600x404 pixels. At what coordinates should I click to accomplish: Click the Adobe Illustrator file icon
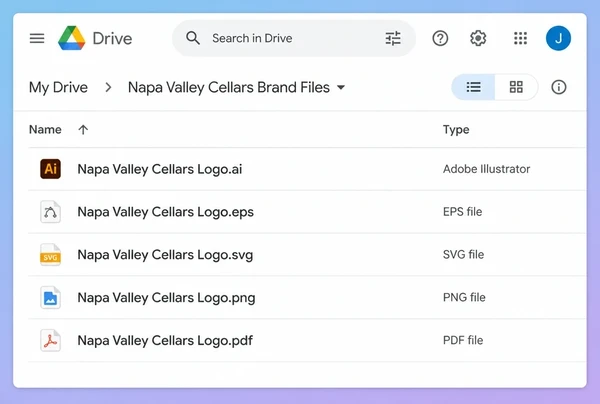pyautogui.click(x=51, y=169)
